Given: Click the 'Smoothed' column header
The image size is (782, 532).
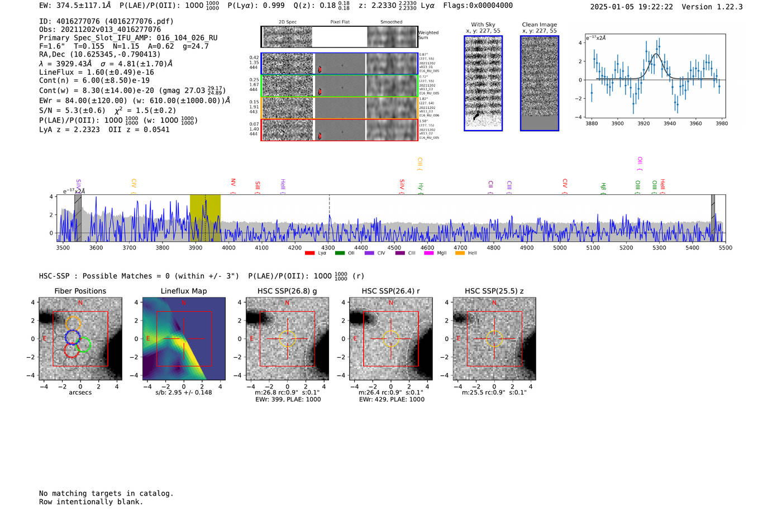Looking at the screenshot, I should pos(392,22).
